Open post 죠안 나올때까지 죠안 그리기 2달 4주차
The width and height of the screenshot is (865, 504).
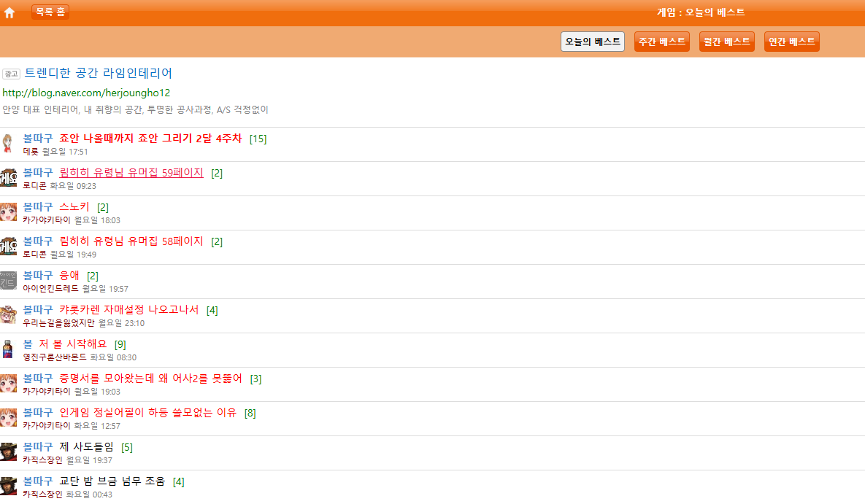(x=150, y=139)
